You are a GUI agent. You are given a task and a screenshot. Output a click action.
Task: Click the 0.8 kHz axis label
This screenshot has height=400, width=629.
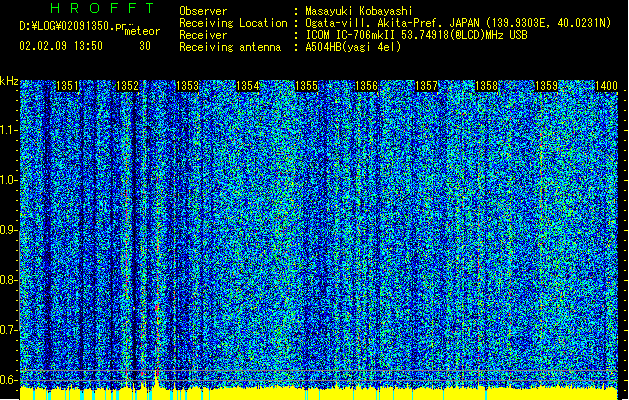click(8, 280)
